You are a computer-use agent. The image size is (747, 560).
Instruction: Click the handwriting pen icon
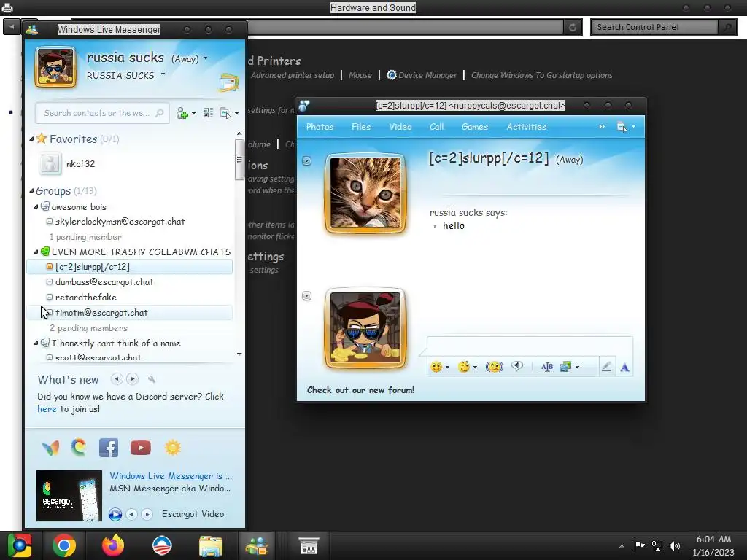pyautogui.click(x=606, y=367)
